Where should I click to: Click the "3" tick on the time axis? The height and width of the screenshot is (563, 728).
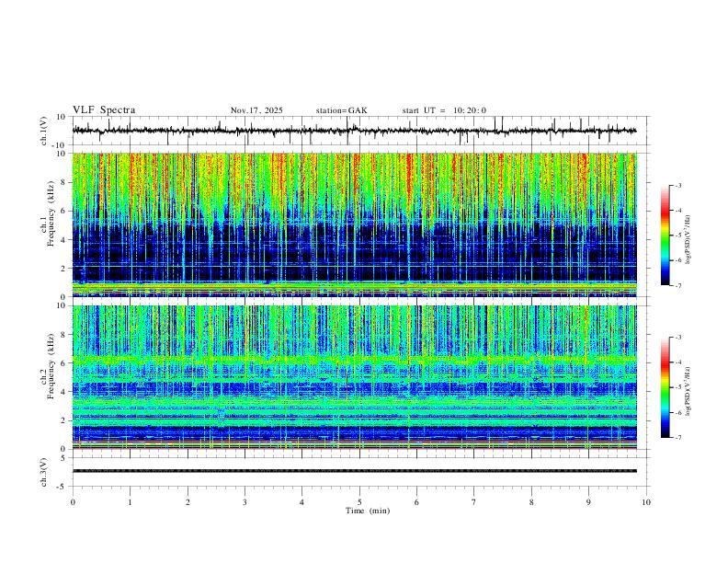pos(245,502)
